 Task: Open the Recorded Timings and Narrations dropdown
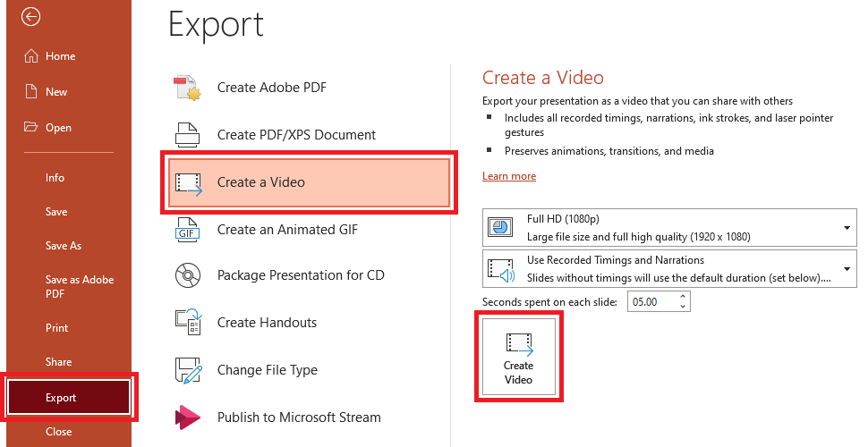point(669,269)
